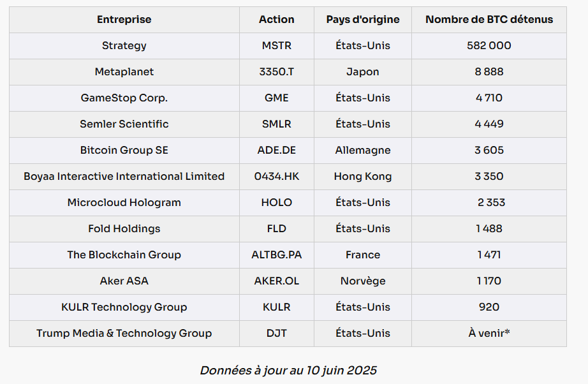This screenshot has height=384, width=588.
Task: Select the Metaplanet row name
Action: point(124,71)
